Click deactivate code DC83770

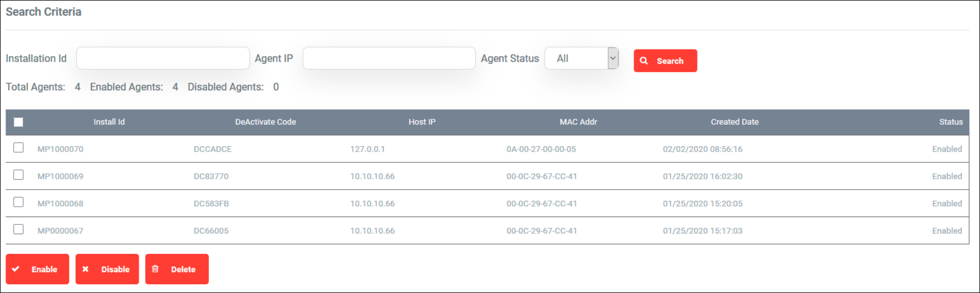(211, 176)
